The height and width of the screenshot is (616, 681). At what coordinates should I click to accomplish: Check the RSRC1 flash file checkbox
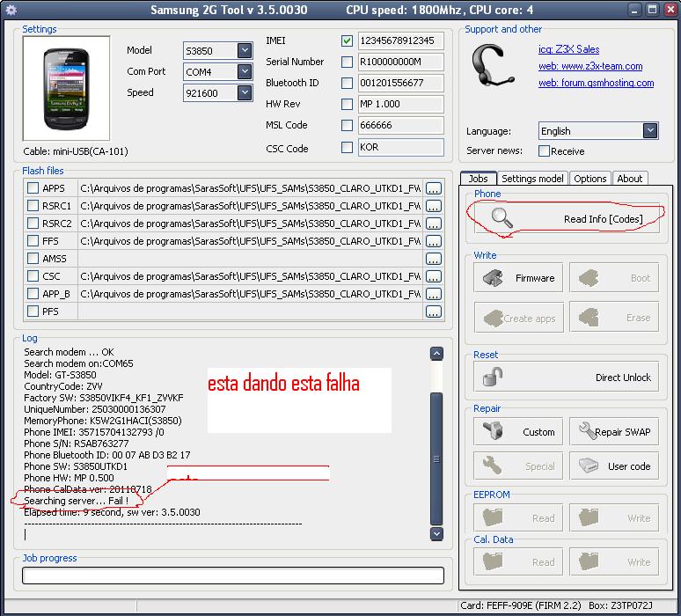tap(33, 205)
